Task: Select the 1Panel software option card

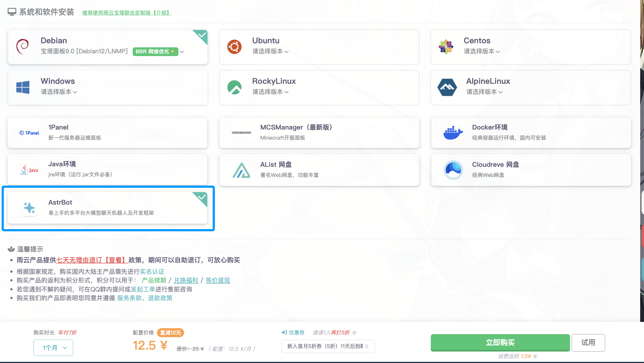Action: tap(107, 133)
